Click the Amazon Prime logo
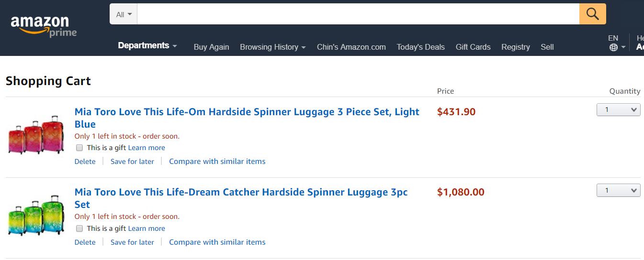 [x=44, y=26]
